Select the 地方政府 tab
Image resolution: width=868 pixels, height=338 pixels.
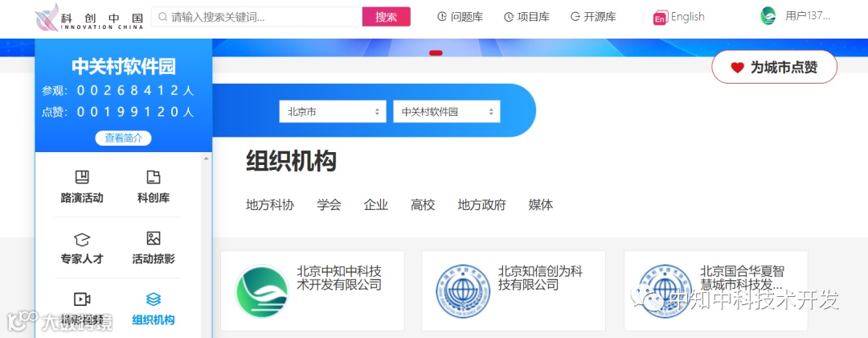[x=482, y=205]
